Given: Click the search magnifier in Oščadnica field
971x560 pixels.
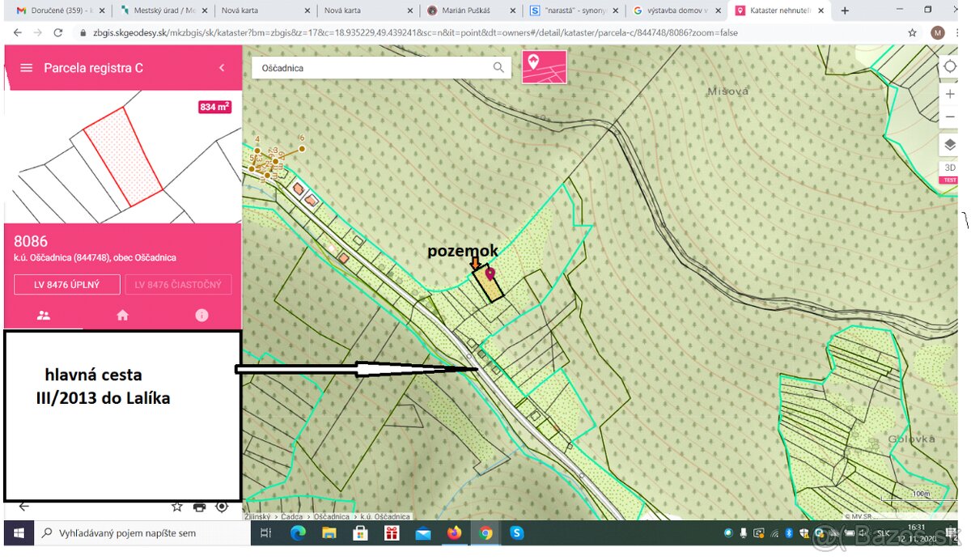Looking at the screenshot, I should pos(499,68).
